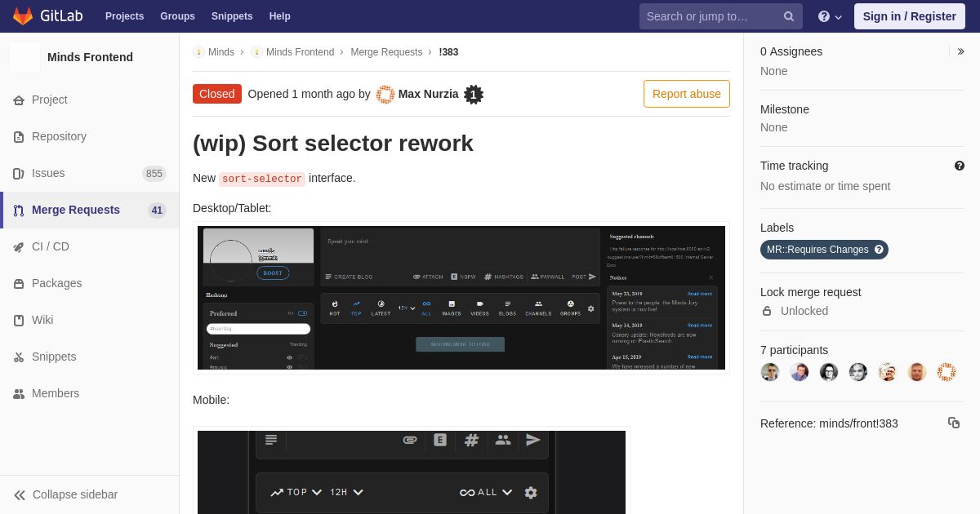Click the third participant avatar
Viewport: 980px width, 514px height.
(x=829, y=372)
